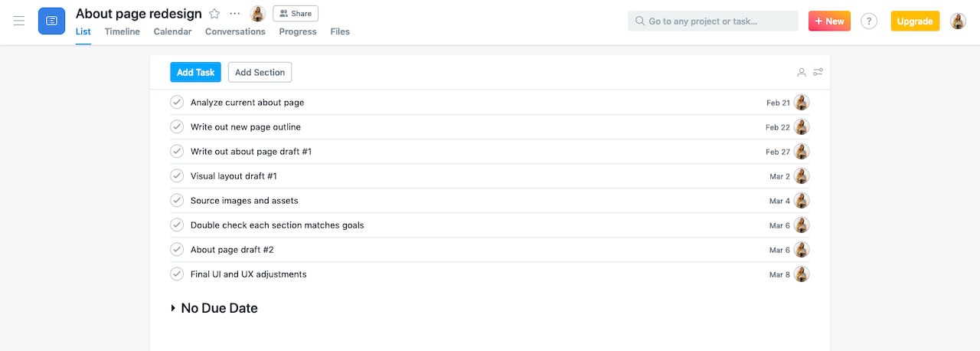
Task: Complete the 'Final UI and UX adjustments' task
Action: pyautogui.click(x=177, y=274)
